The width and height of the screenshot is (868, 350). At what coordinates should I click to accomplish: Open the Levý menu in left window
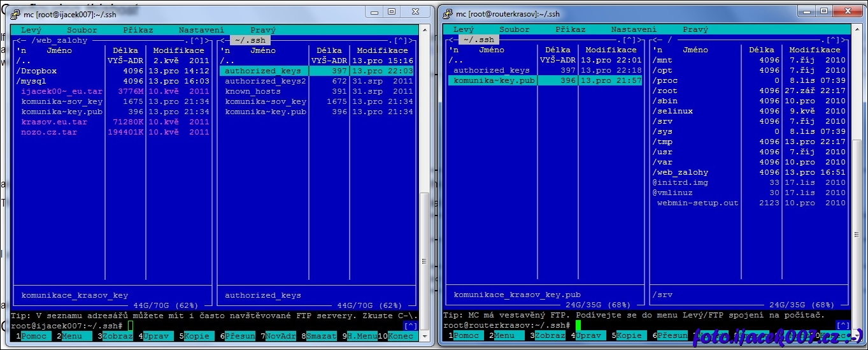(x=32, y=30)
